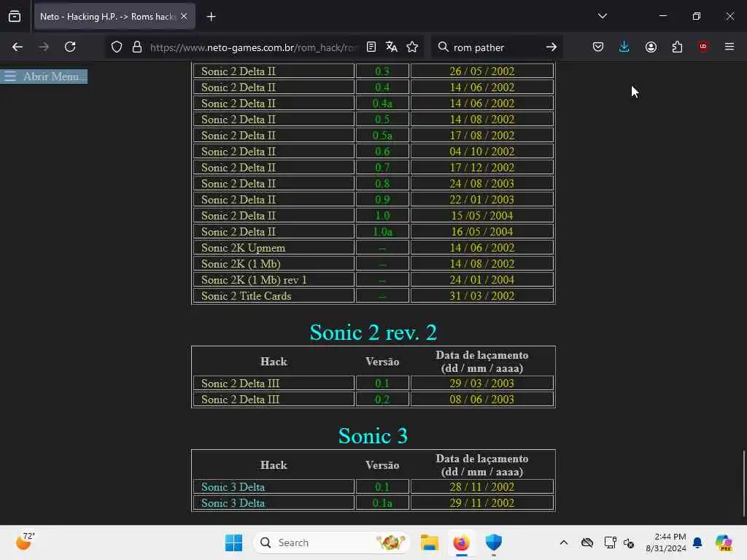The image size is (747, 560).
Task: Click Sonic 2K Upmem entry
Action: point(243,248)
